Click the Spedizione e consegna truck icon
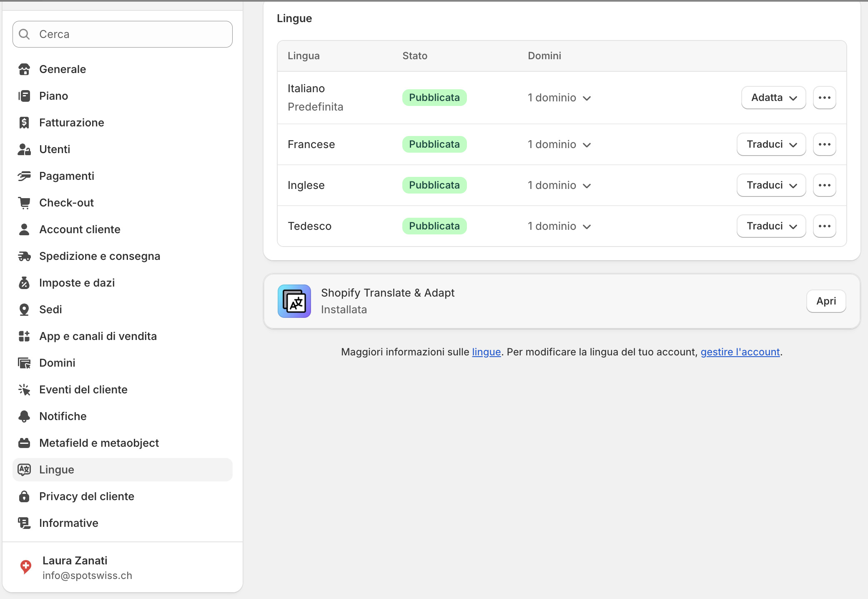The width and height of the screenshot is (868, 599). point(24,256)
